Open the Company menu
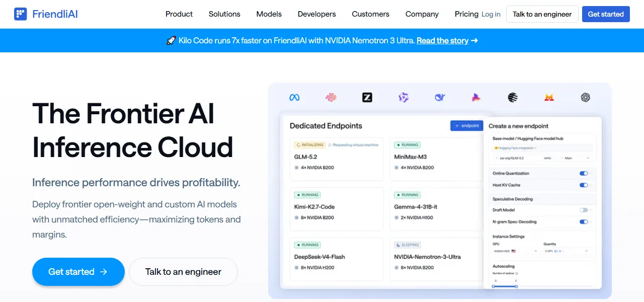 [422, 14]
